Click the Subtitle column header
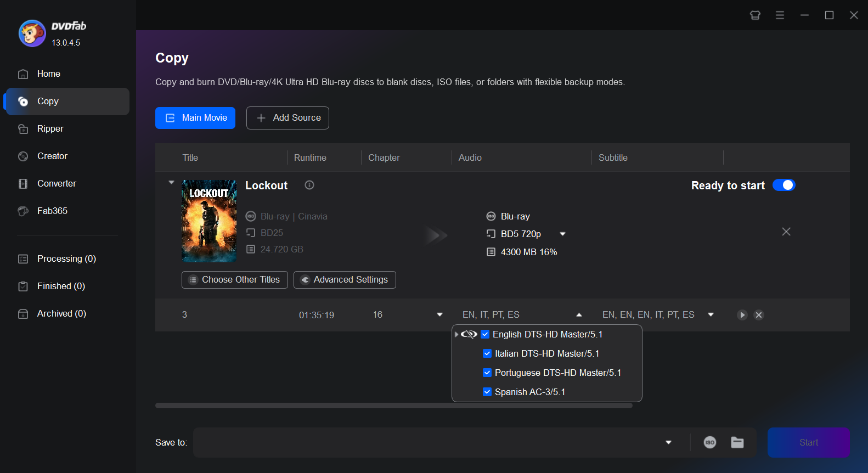 tap(613, 158)
